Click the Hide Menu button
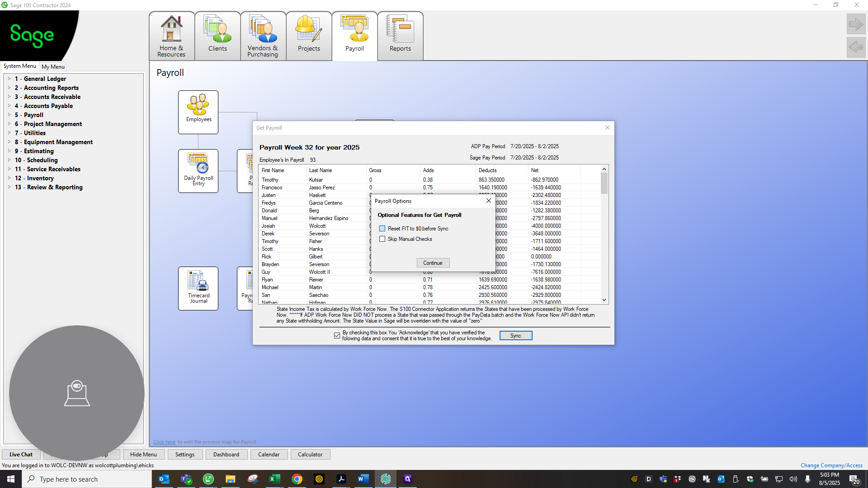Image resolution: width=868 pixels, height=488 pixels. (x=143, y=455)
